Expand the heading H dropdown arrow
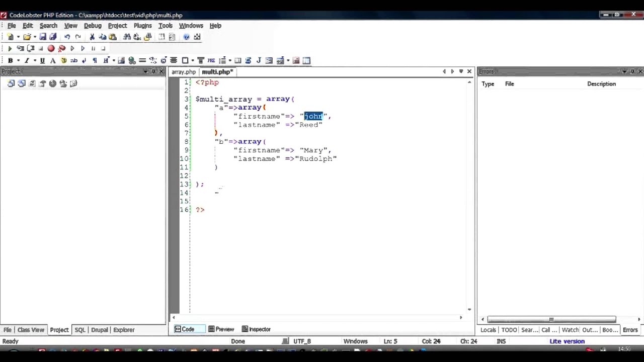Viewport: 644px width, 362px height. pos(114,60)
